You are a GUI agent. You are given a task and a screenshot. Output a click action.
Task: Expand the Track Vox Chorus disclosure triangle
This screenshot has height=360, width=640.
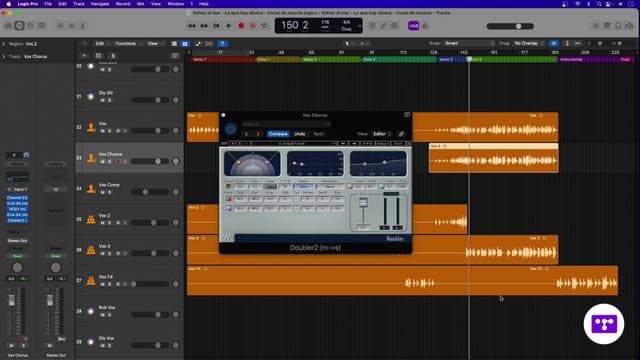(4, 56)
